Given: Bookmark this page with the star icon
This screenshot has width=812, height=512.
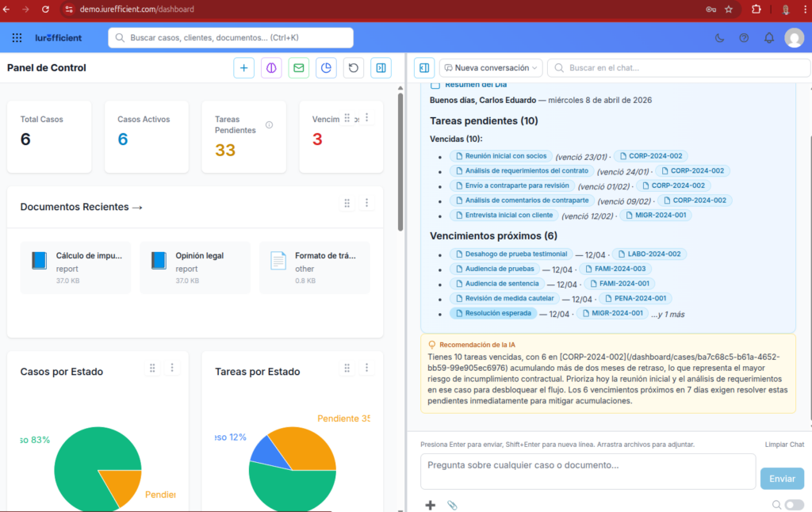Looking at the screenshot, I should pos(729,10).
